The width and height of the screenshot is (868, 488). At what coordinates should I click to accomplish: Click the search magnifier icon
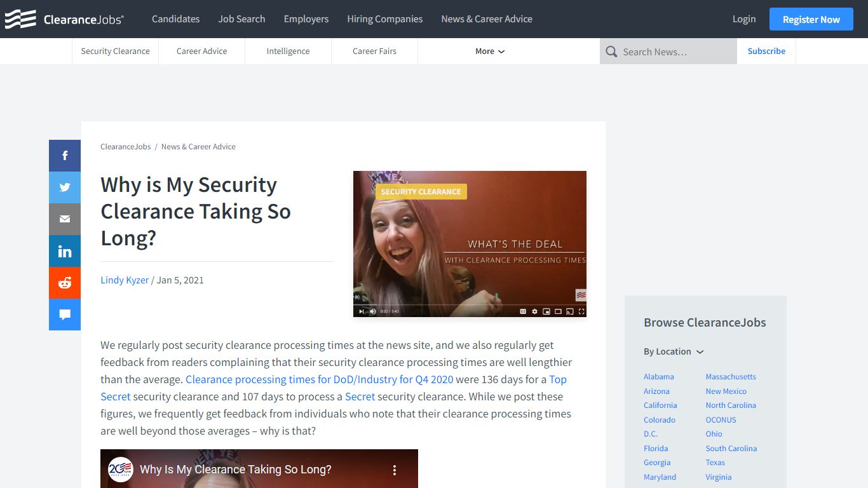(x=611, y=51)
